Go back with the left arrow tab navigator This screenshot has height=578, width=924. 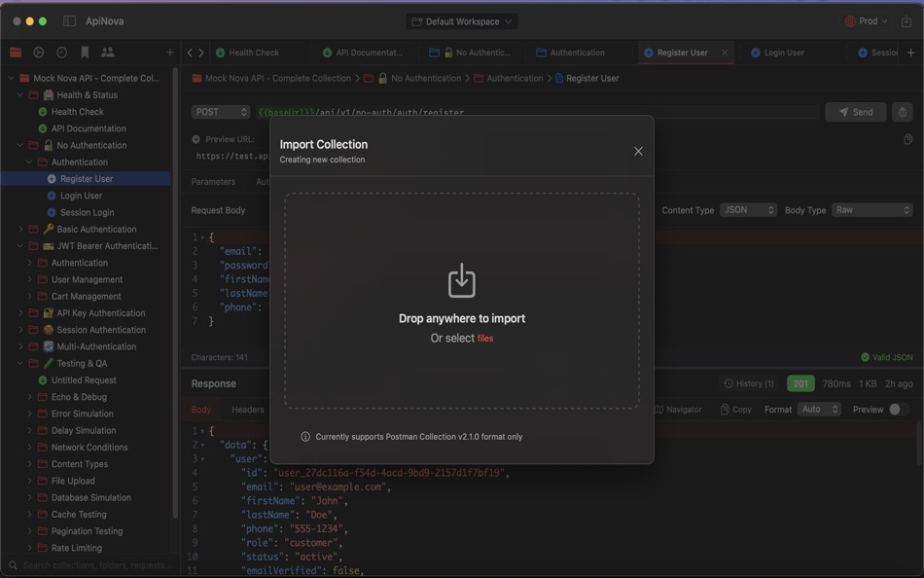[190, 53]
